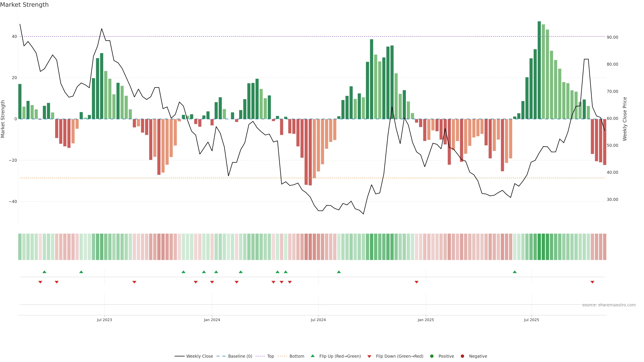This screenshot has height=362, width=644.
Task: Click the leftmost green Flip Up triangle marker
Action: [44, 272]
